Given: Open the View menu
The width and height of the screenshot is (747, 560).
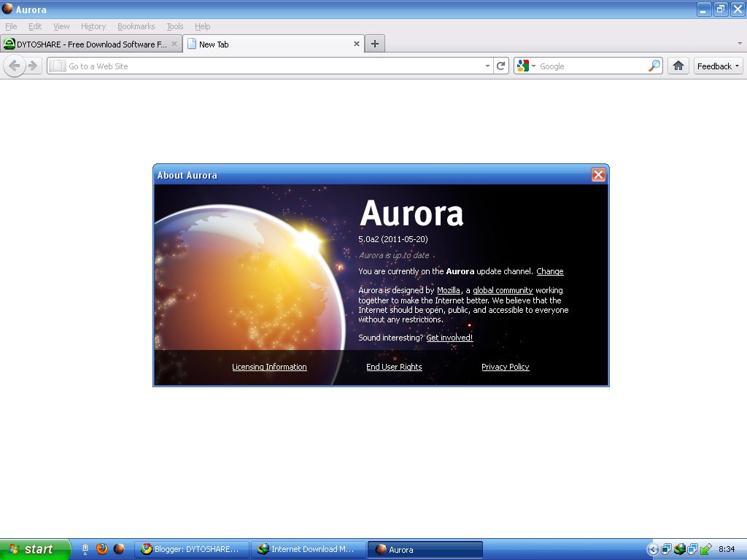Looking at the screenshot, I should click(x=61, y=26).
